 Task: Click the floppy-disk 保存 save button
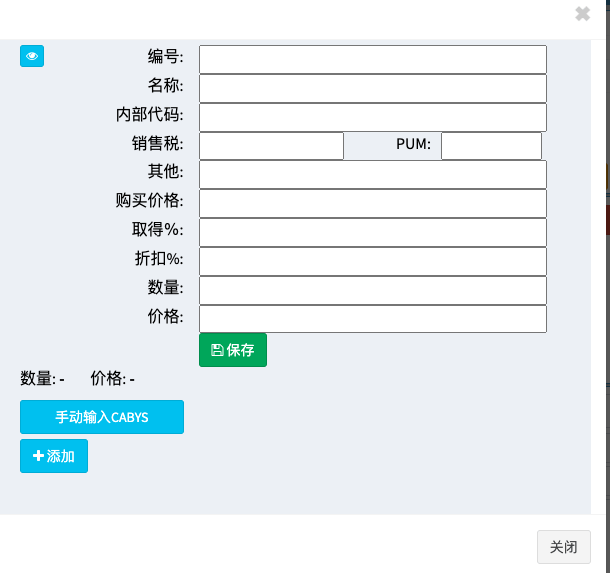[233, 350]
